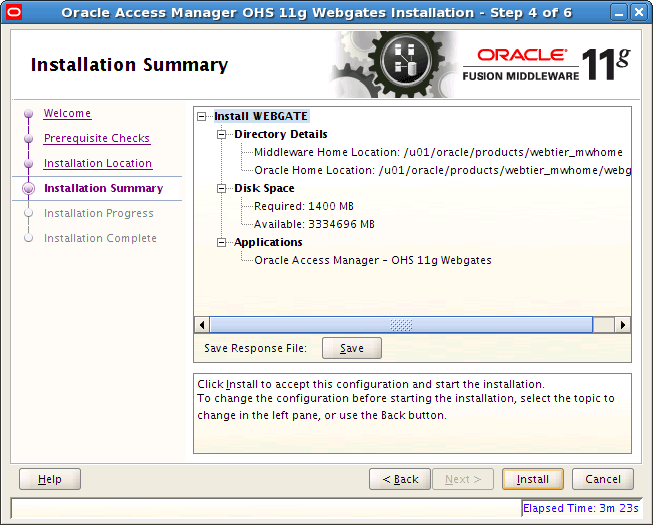The image size is (653, 525).
Task: Select the Disk Space label
Action: (x=264, y=189)
